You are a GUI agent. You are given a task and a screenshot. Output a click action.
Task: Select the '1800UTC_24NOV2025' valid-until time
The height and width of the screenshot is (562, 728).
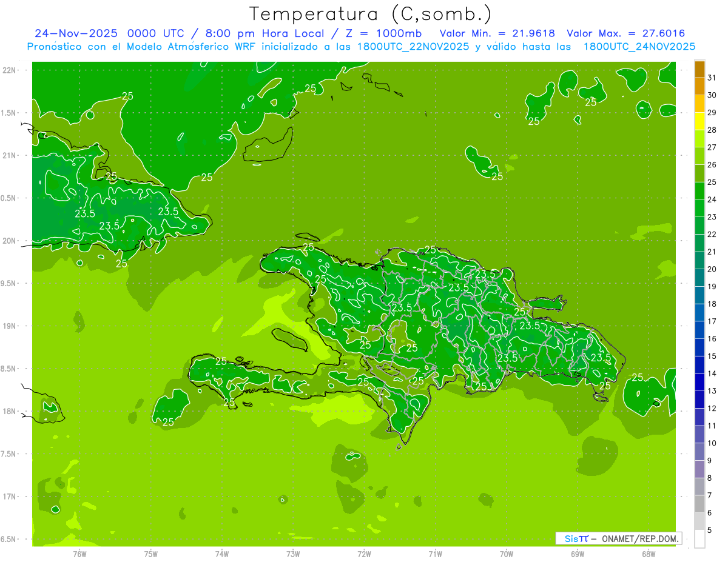point(639,46)
